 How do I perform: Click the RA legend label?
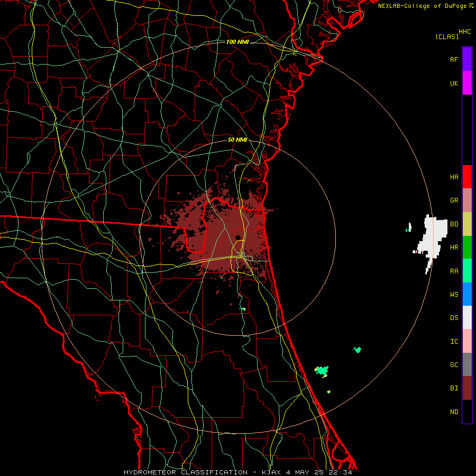(x=454, y=271)
